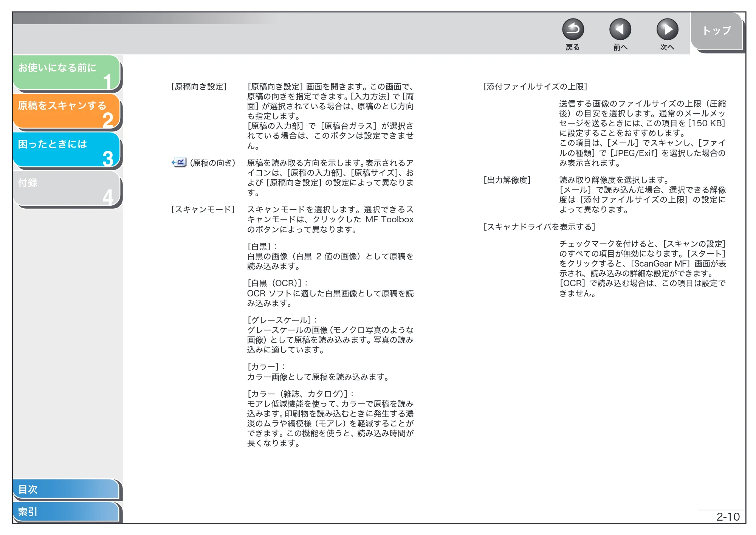Open the トップ tab

point(717,31)
